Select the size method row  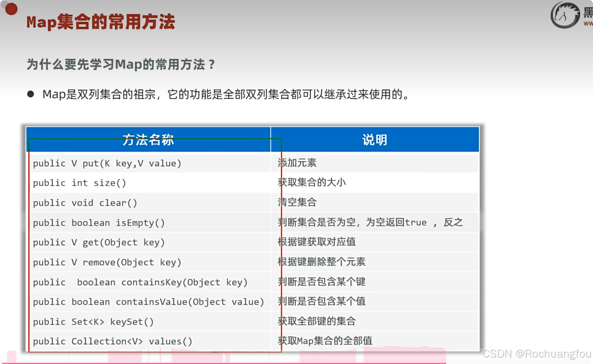[x=80, y=183]
